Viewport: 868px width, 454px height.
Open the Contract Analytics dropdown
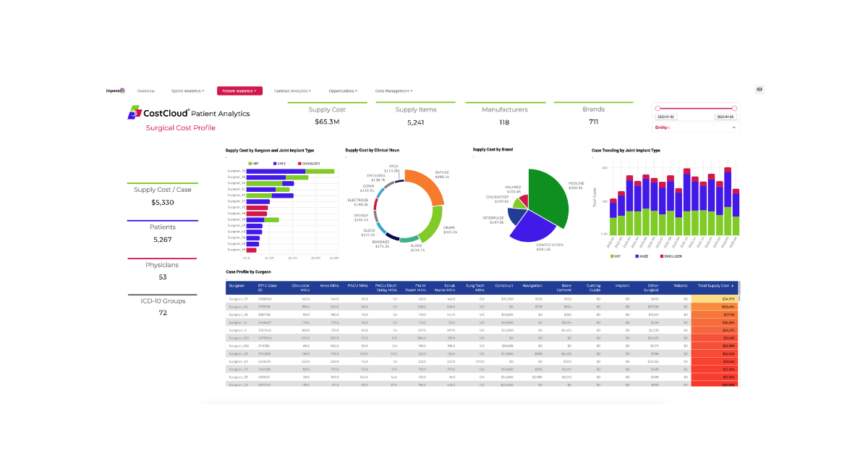tap(292, 91)
